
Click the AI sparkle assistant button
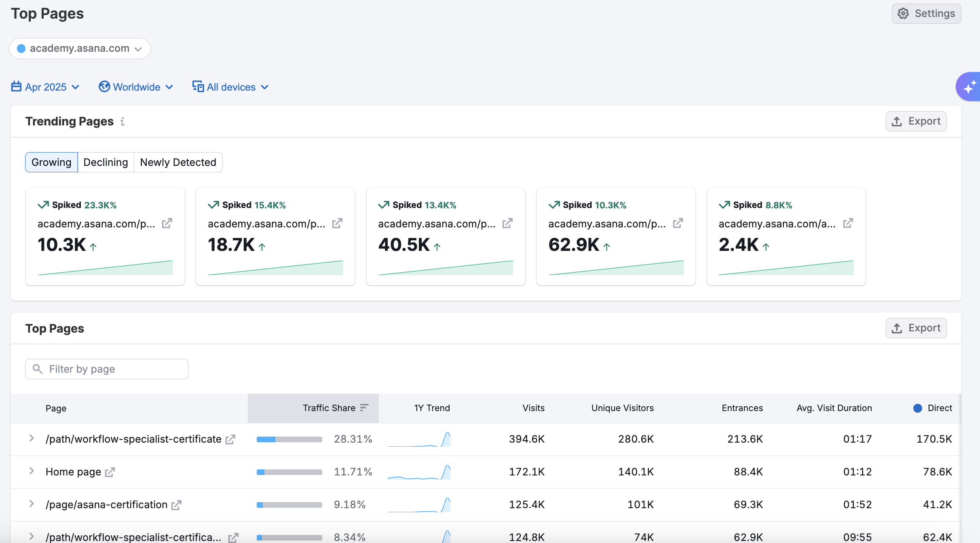point(969,87)
